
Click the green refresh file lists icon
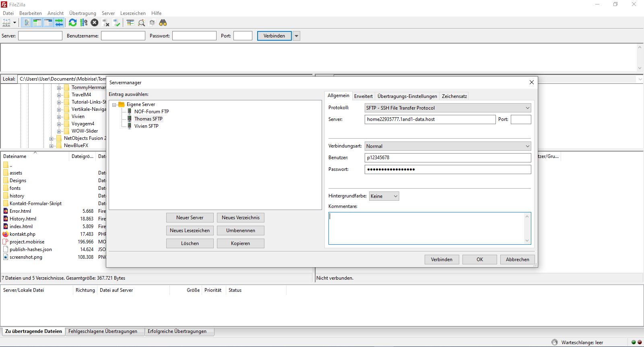[x=73, y=23]
